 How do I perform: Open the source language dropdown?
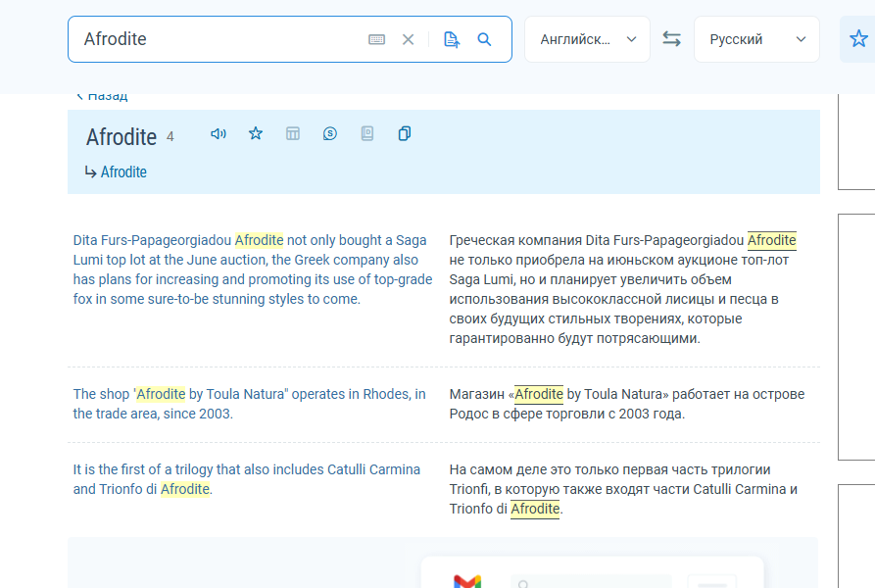click(x=587, y=39)
